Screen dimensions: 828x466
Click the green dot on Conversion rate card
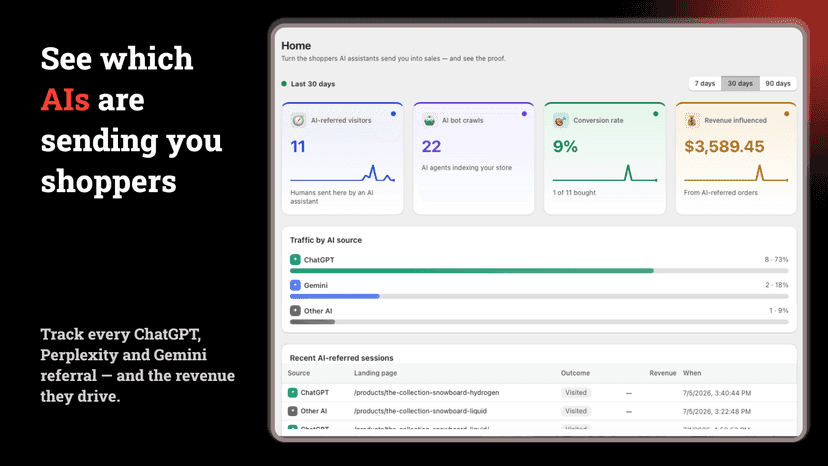click(x=656, y=114)
